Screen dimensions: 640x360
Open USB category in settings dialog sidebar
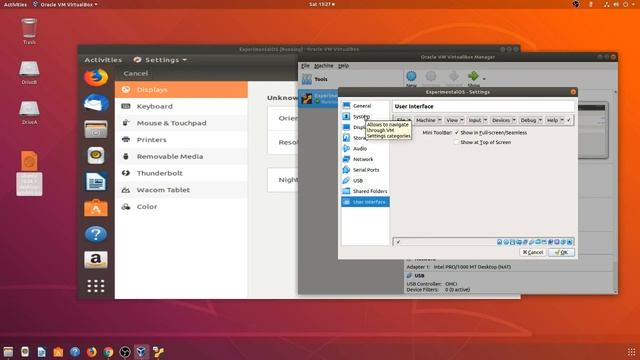click(x=365, y=180)
